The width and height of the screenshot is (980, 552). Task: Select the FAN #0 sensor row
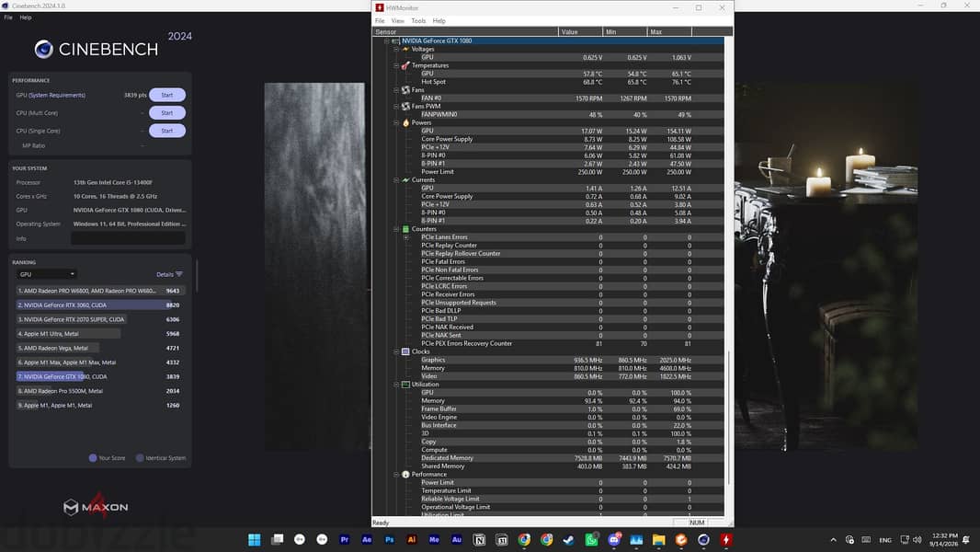(x=548, y=98)
